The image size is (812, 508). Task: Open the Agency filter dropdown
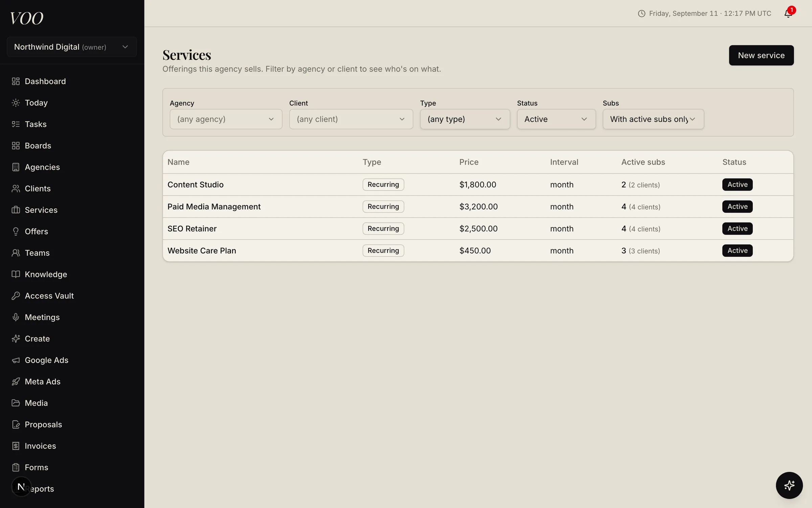tap(226, 119)
